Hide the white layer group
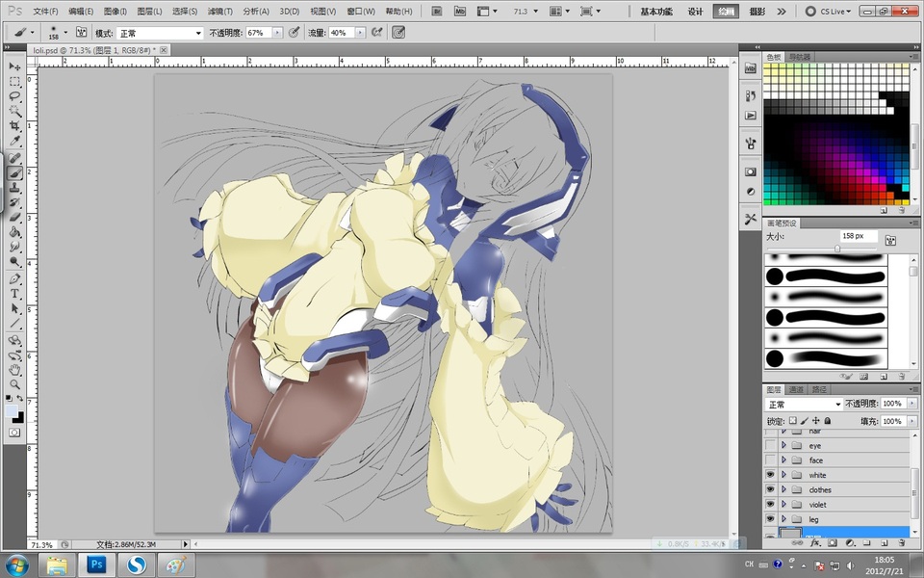The height and width of the screenshot is (578, 924). coord(770,475)
